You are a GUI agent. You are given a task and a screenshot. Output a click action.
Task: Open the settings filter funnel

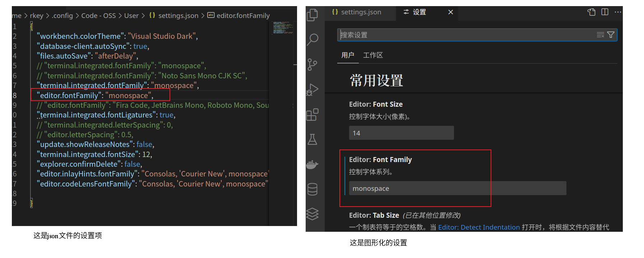coord(611,35)
